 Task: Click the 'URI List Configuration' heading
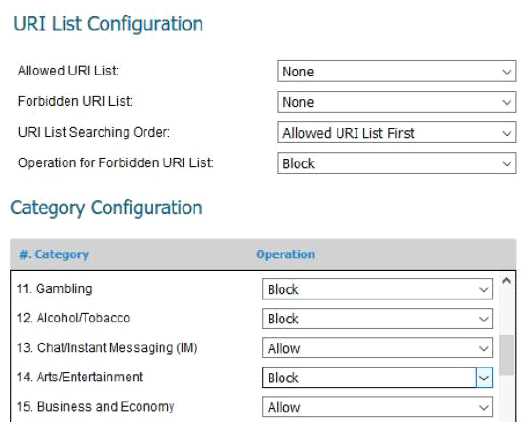click(108, 24)
